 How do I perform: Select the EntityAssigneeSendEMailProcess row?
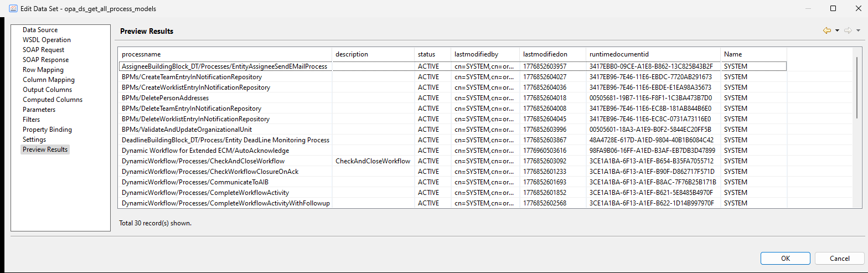(x=452, y=66)
